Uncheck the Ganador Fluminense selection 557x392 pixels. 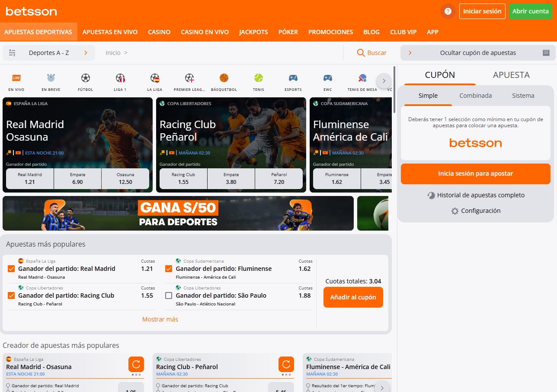click(169, 269)
